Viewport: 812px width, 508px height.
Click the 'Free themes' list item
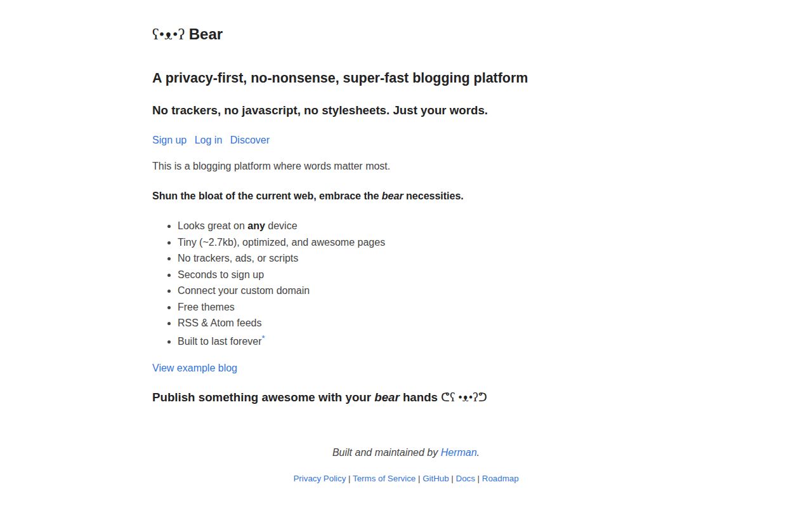point(206,307)
